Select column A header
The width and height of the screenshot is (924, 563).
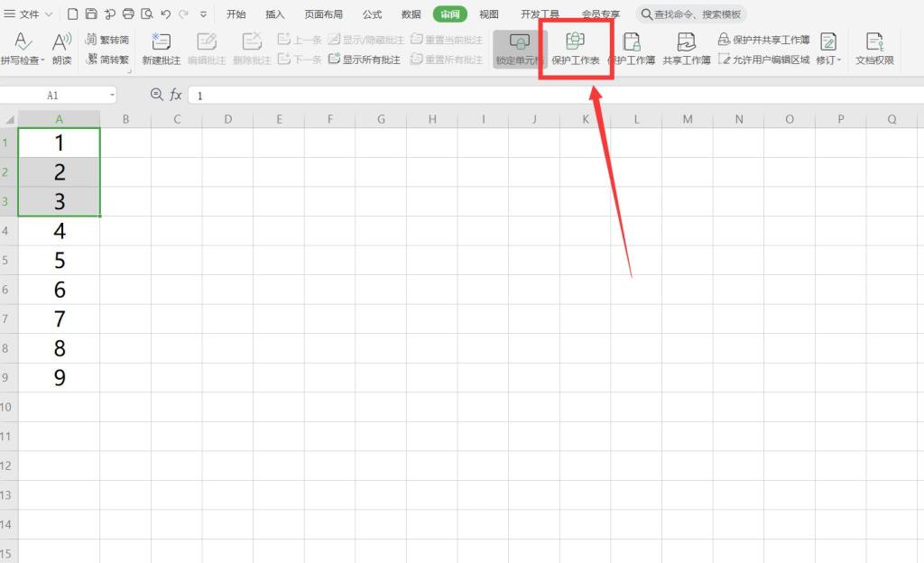point(59,120)
